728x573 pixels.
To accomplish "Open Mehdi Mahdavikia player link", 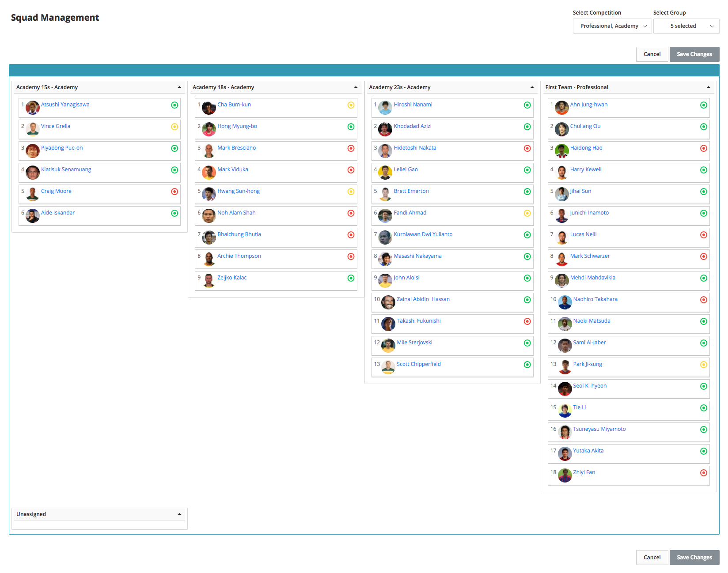I will [x=593, y=278].
